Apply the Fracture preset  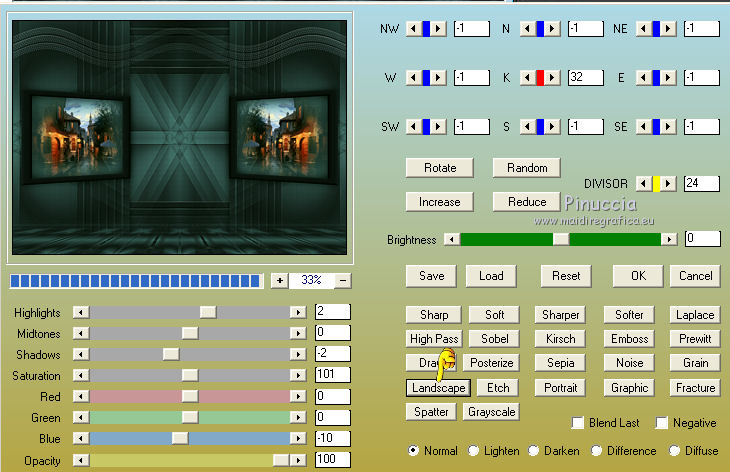point(696,388)
